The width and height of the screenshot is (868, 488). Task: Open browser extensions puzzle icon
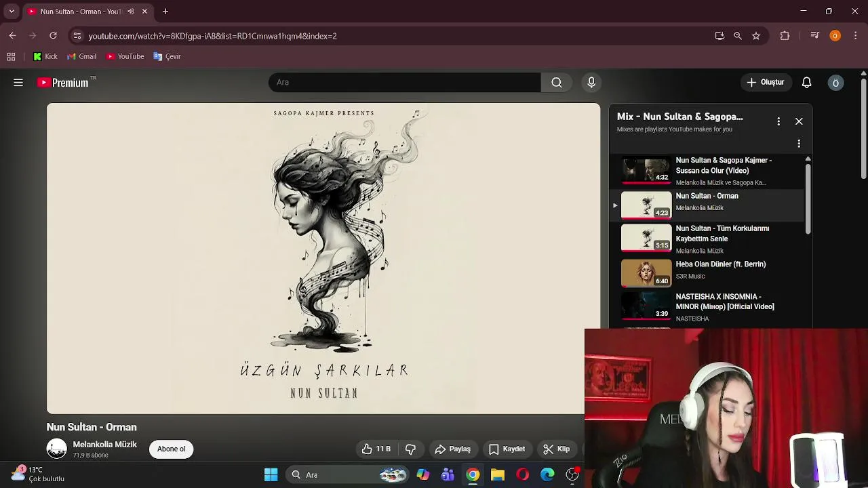click(x=785, y=36)
